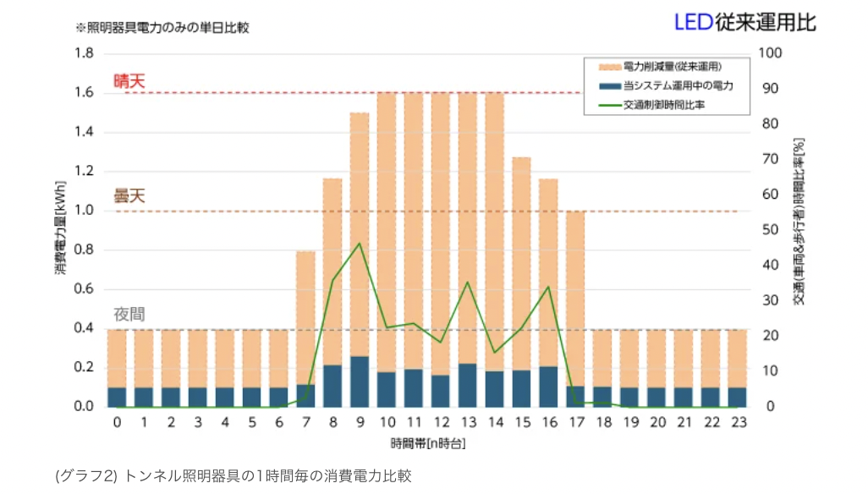The width and height of the screenshot is (868, 494).
Task: Click the x-axis title 時間帯[n時台]
Action: 428,443
